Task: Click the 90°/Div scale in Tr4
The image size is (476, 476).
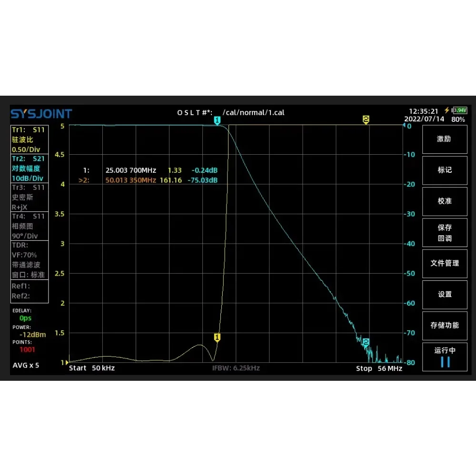Action: [25, 236]
